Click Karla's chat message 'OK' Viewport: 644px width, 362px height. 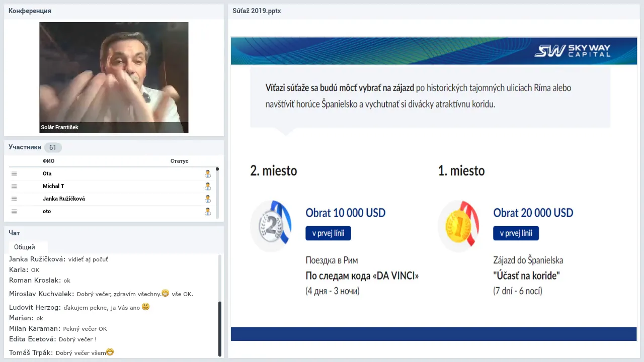click(35, 270)
